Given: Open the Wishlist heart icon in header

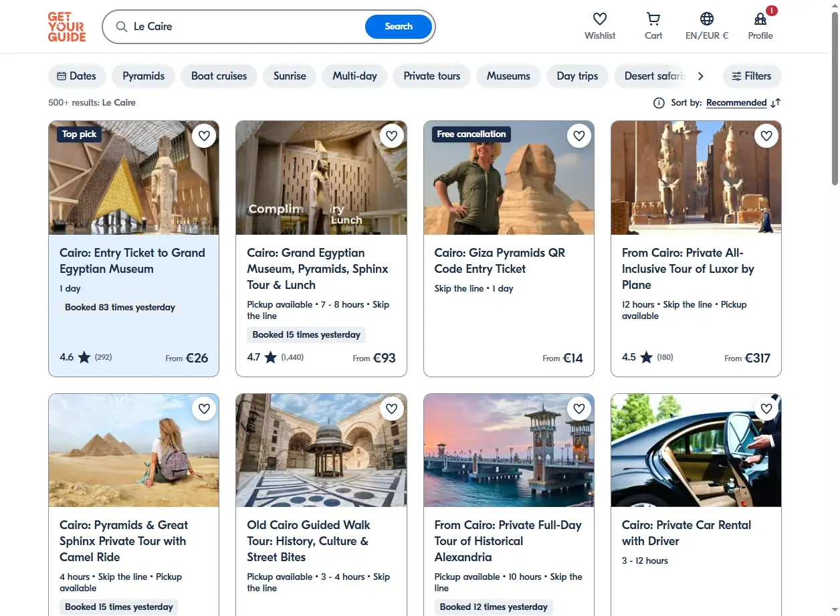Looking at the screenshot, I should click(x=600, y=19).
